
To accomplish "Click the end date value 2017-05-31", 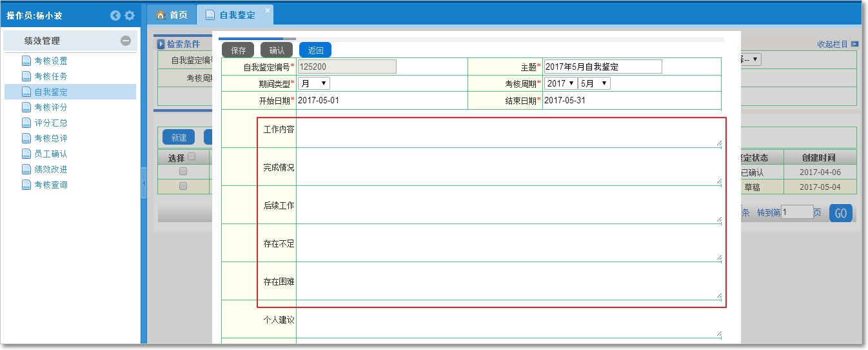I will coord(565,100).
